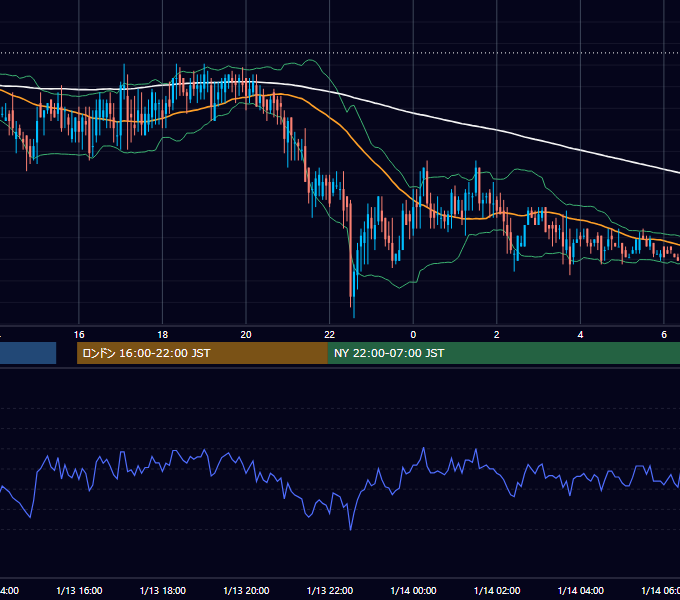Click the 18 hour axis label

(x=162, y=335)
